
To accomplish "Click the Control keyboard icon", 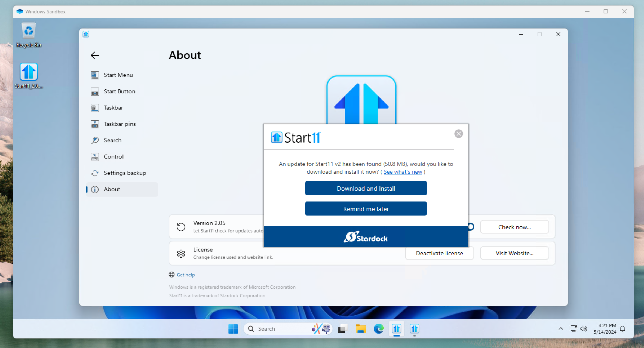I will 95,157.
